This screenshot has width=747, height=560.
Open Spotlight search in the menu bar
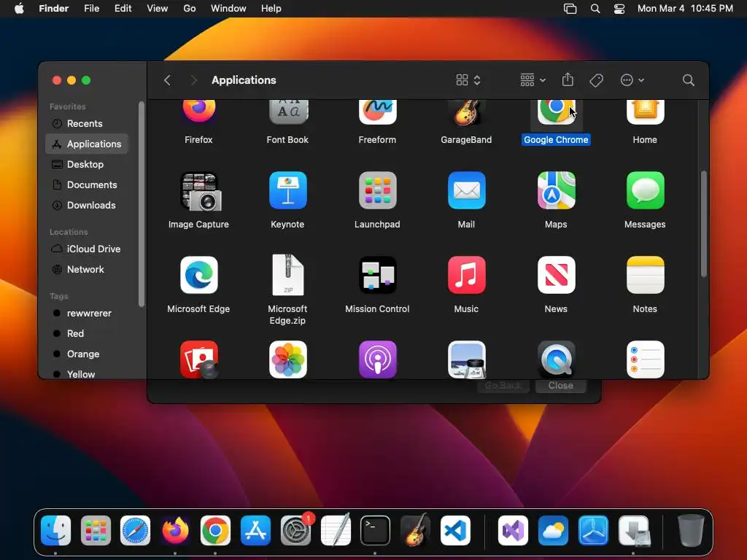[x=595, y=9]
